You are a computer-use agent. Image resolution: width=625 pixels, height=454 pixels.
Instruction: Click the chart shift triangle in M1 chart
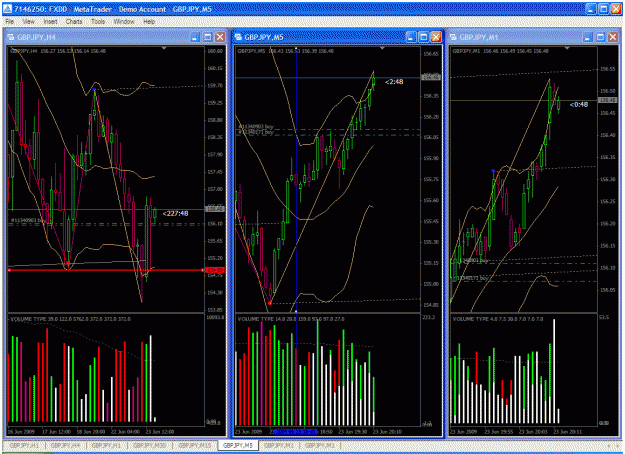point(567,48)
